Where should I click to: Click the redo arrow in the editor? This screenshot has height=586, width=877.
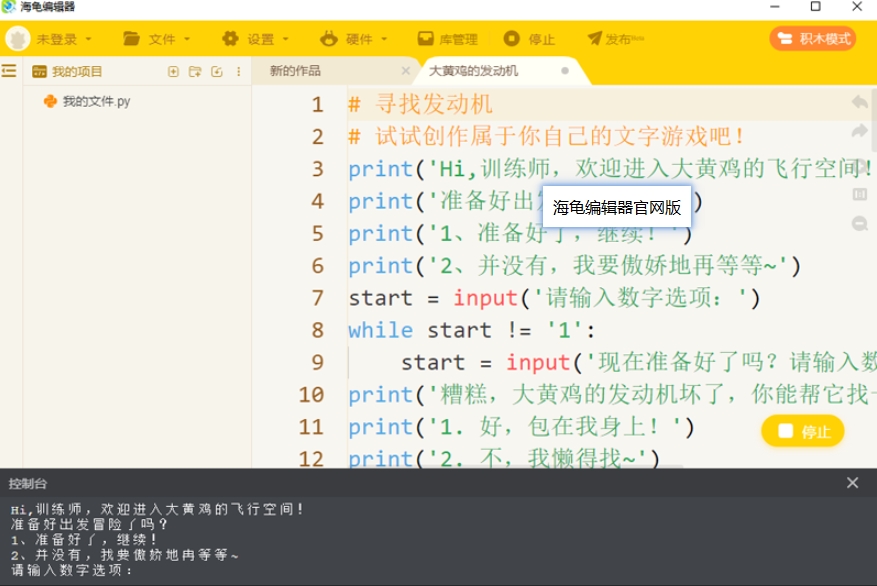point(859,132)
